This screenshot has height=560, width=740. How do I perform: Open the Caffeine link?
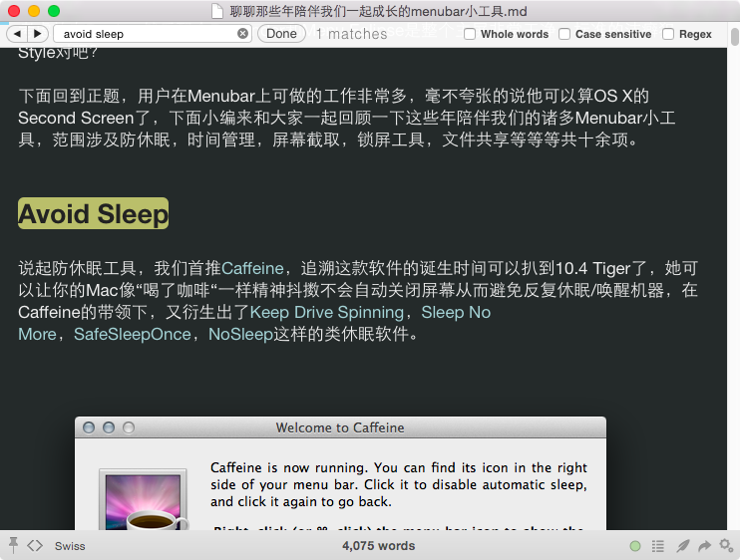point(252,268)
